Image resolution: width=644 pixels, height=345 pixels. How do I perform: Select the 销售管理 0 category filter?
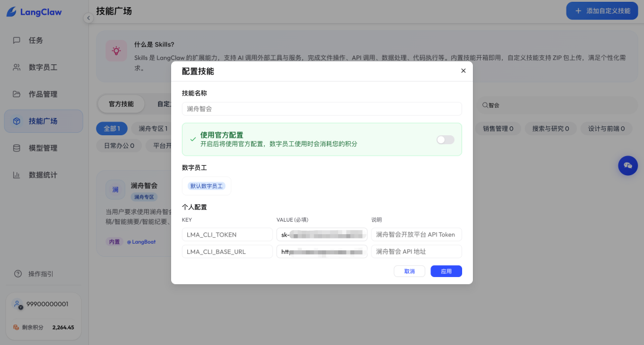[x=498, y=128]
